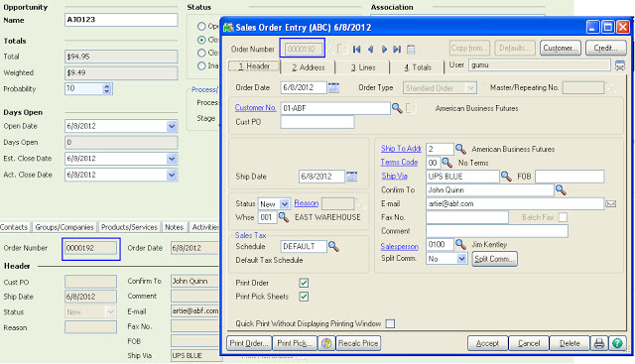The width and height of the screenshot is (635, 364).
Task: Adjust Probability spinner arrows
Action: (106, 88)
